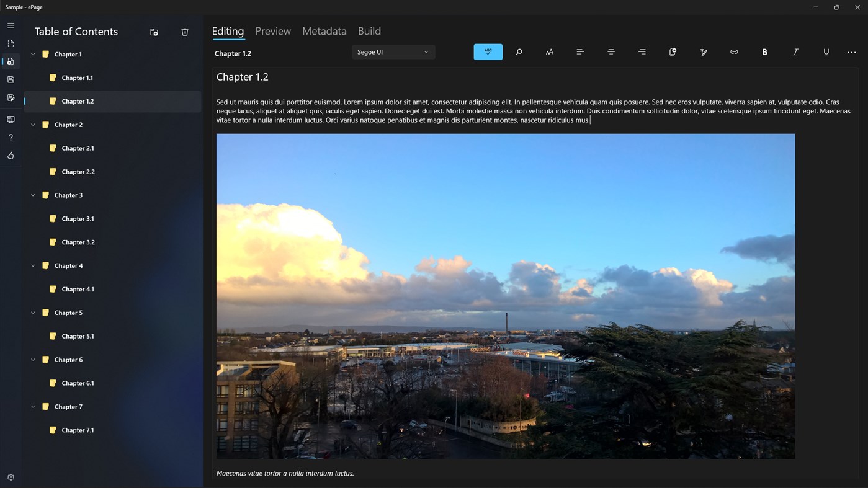Open Help from the sidebar question mark
Image resolution: width=868 pixels, height=488 pixels.
10,137
